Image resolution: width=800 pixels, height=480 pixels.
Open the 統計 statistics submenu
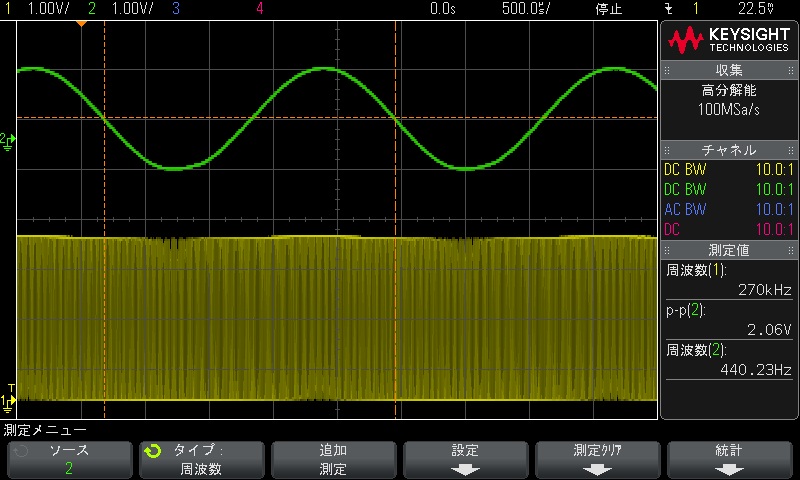[729, 459]
